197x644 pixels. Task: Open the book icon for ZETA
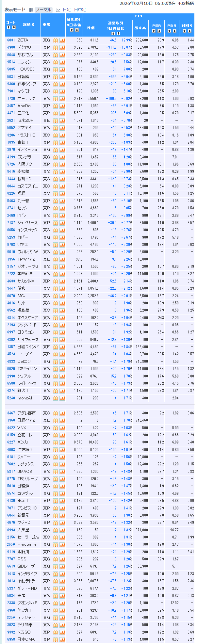tap(56, 40)
